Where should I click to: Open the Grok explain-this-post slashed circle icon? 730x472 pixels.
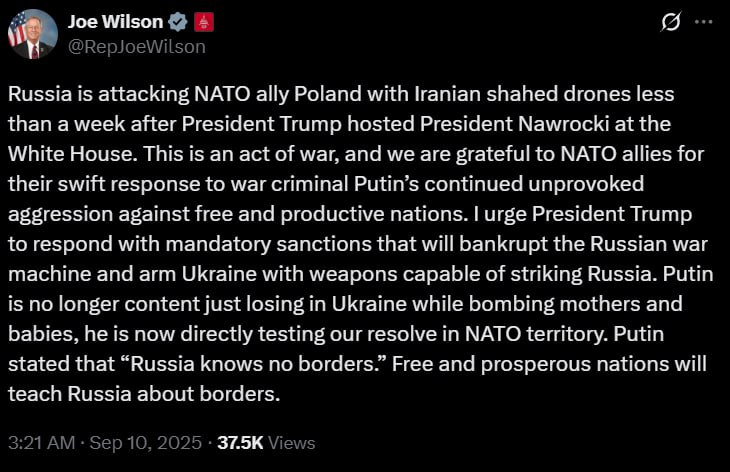coord(671,21)
